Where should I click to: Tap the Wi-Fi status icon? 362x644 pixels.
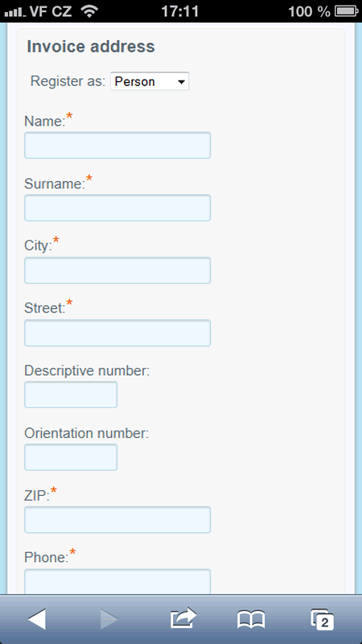pyautogui.click(x=89, y=11)
